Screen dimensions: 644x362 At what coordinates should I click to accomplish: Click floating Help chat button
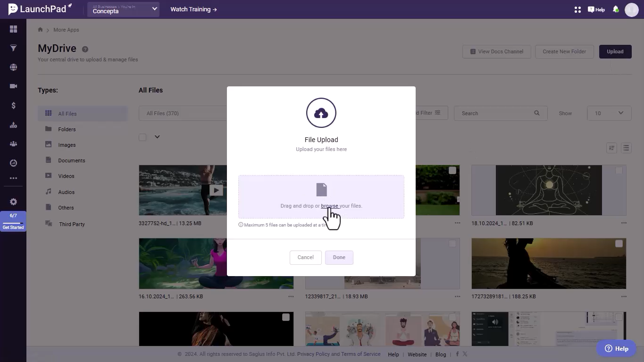617,349
